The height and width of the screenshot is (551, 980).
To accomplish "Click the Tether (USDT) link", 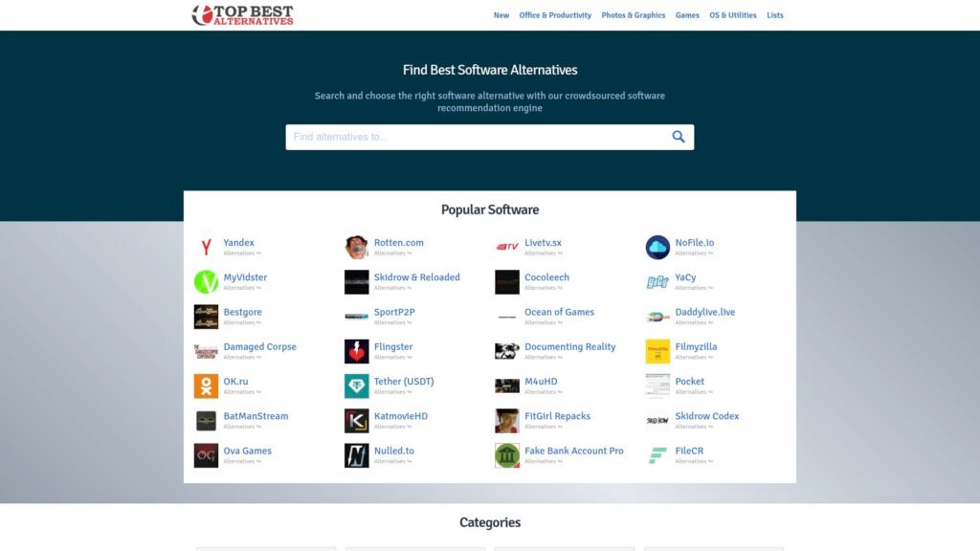I will coord(404,381).
